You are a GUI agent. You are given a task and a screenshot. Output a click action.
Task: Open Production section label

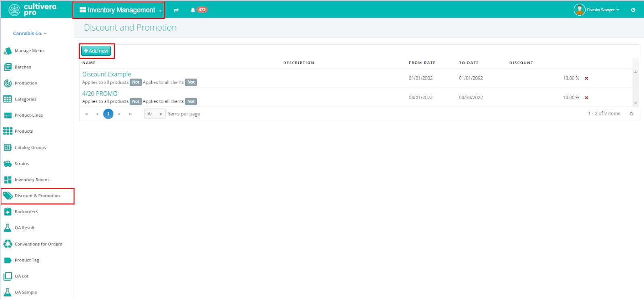click(x=26, y=83)
